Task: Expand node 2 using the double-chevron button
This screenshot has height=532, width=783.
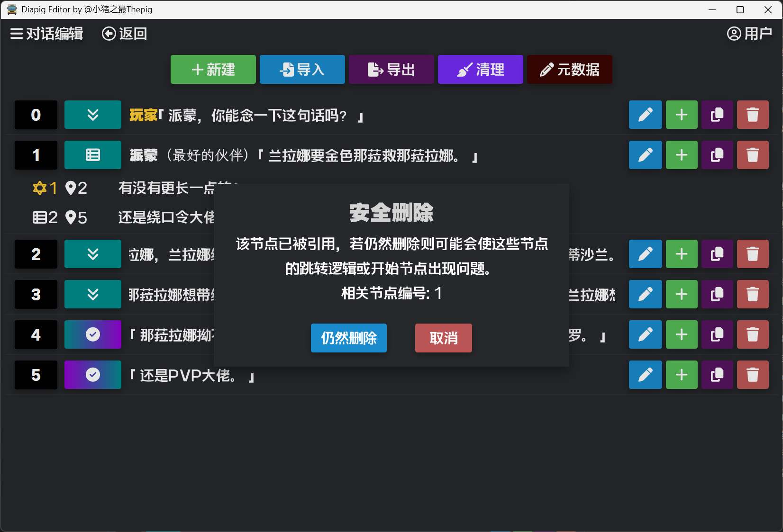Action: pos(93,254)
